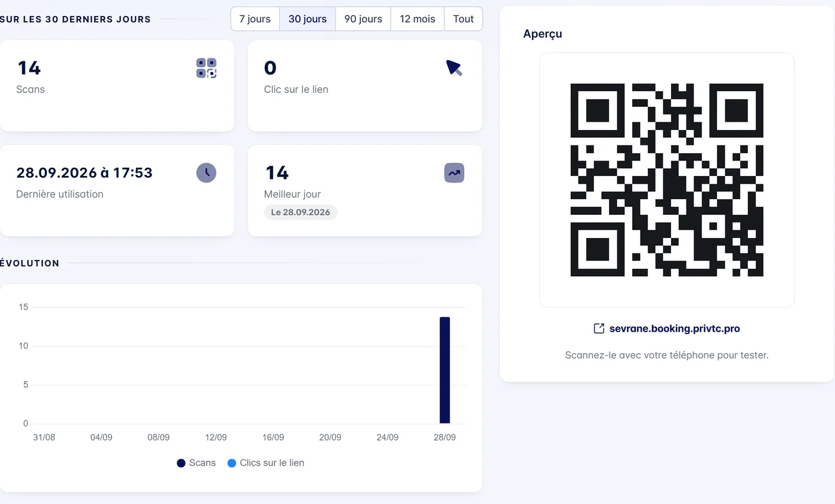835x504 pixels.
Task: Click the SUR LES 30 DERNIERS JOURS heading
Action: (x=75, y=19)
